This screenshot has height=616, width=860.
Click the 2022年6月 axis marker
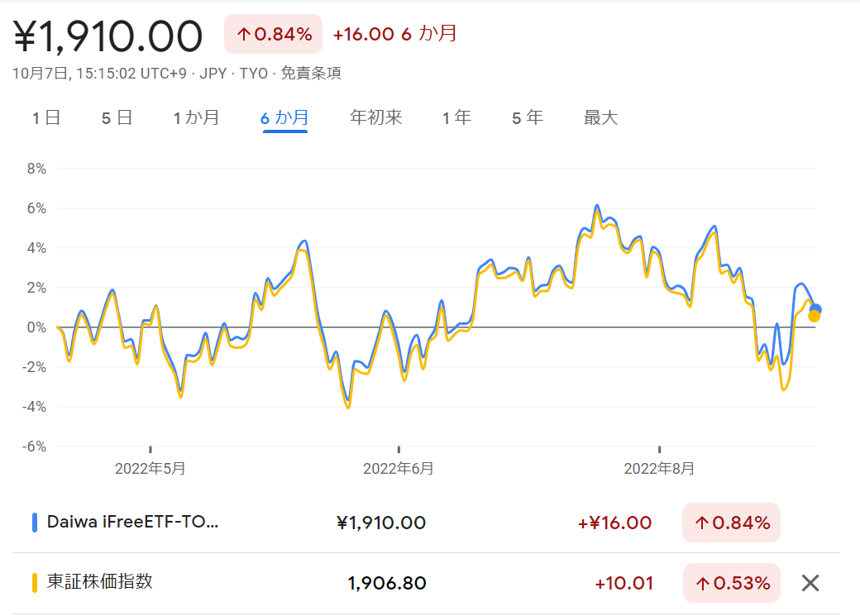point(399,468)
